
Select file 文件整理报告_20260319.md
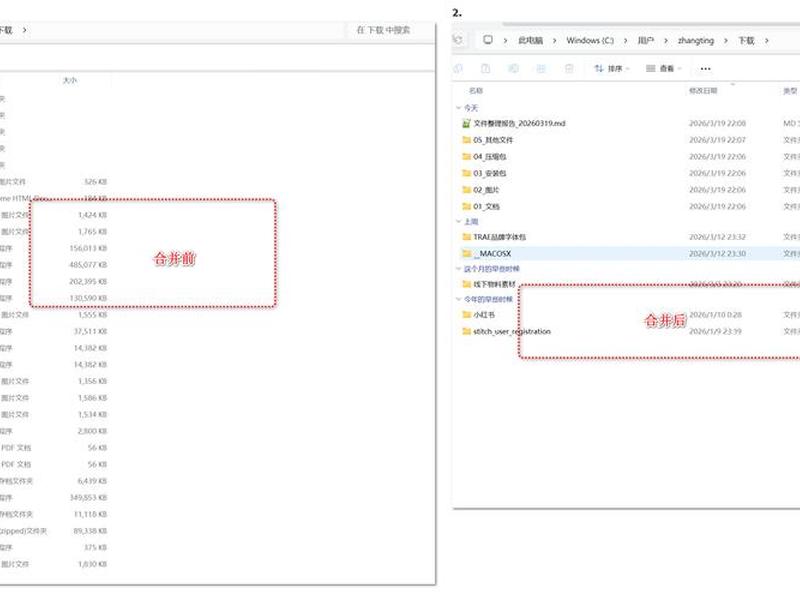[519, 123]
